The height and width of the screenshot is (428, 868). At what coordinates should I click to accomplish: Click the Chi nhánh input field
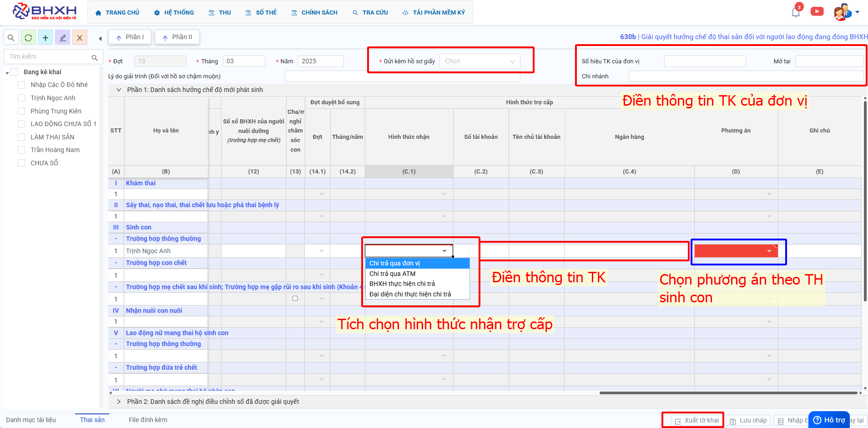click(x=746, y=76)
